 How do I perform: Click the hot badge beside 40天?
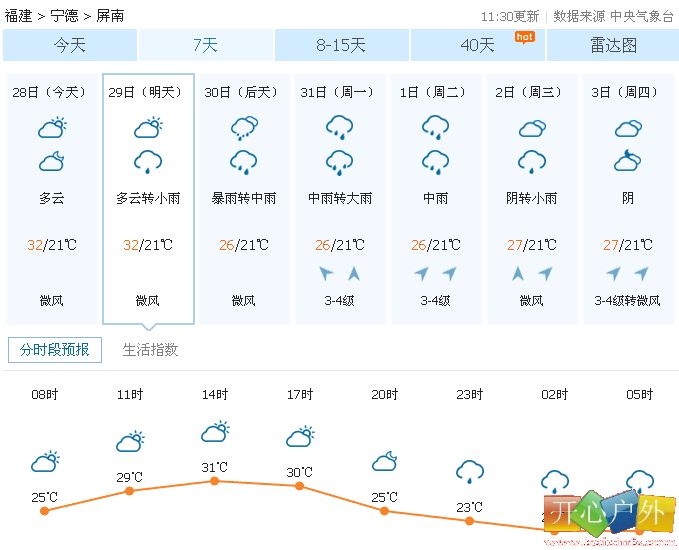(524, 38)
